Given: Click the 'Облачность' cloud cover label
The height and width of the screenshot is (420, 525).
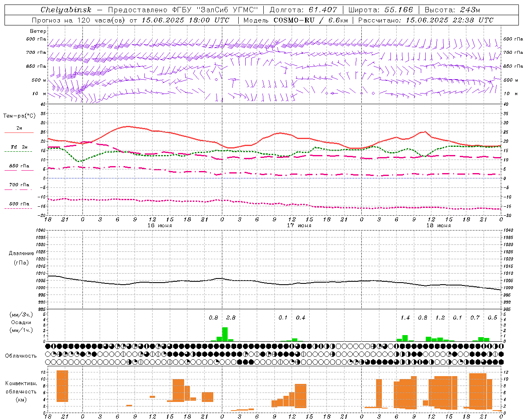Looking at the screenshot, I should tap(21, 356).
